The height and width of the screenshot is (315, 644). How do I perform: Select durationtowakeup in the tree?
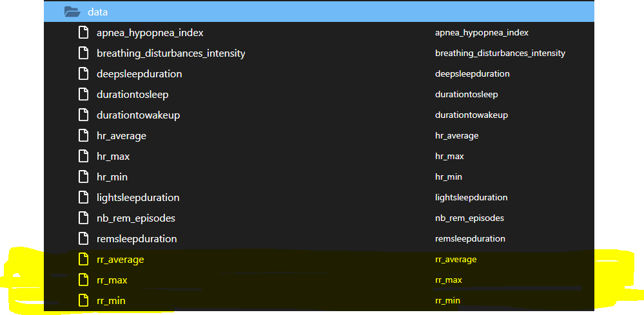[x=138, y=115]
